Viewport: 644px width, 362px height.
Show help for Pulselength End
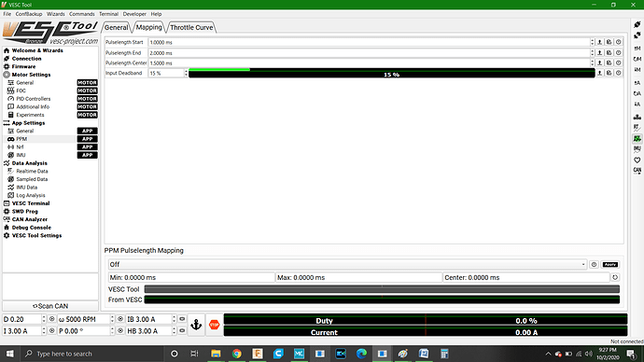619,53
